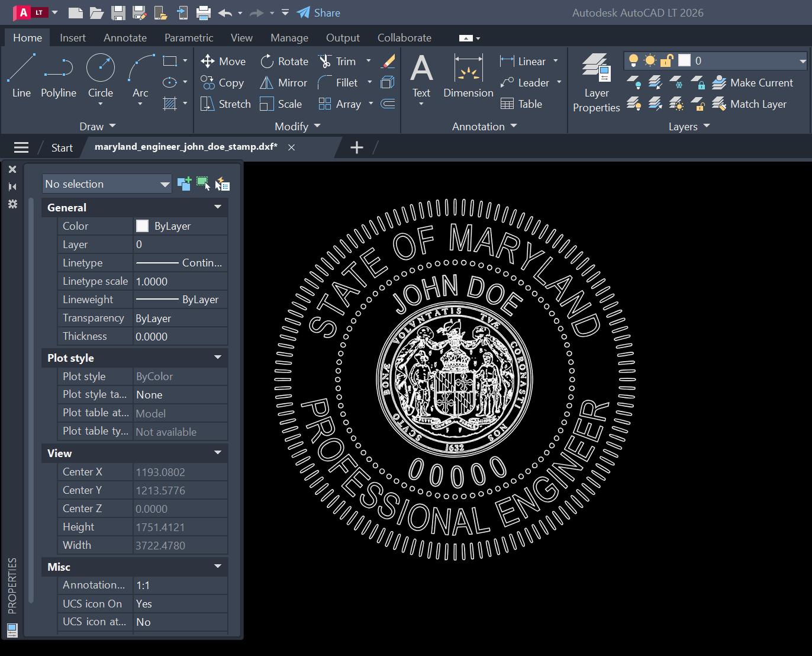Select the Arc draw tool
The image size is (812, 656).
pyautogui.click(x=140, y=76)
